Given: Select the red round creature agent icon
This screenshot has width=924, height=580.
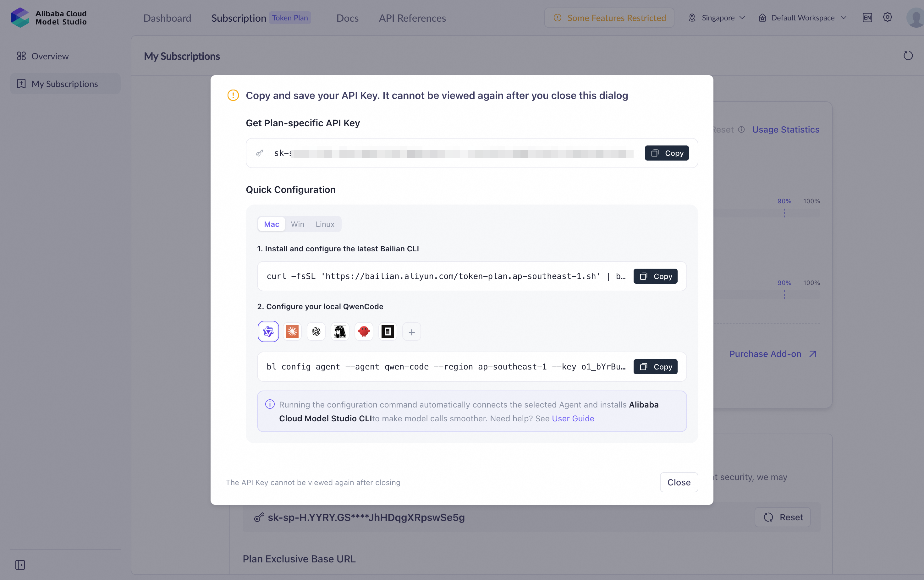Looking at the screenshot, I should coord(364,331).
